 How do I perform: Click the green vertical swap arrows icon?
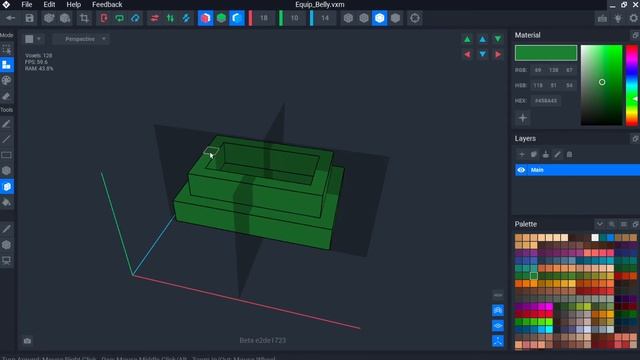click(170, 18)
